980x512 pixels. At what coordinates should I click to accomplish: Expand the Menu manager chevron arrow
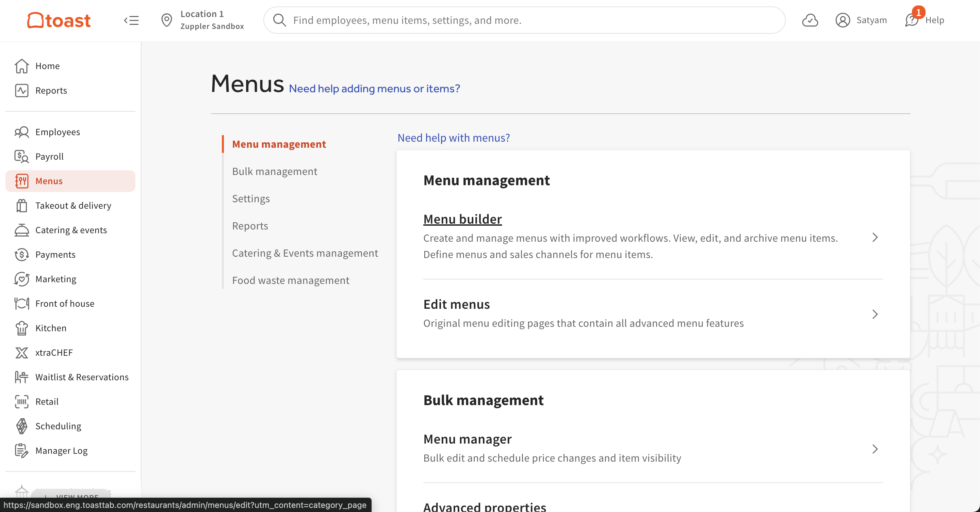coord(875,449)
